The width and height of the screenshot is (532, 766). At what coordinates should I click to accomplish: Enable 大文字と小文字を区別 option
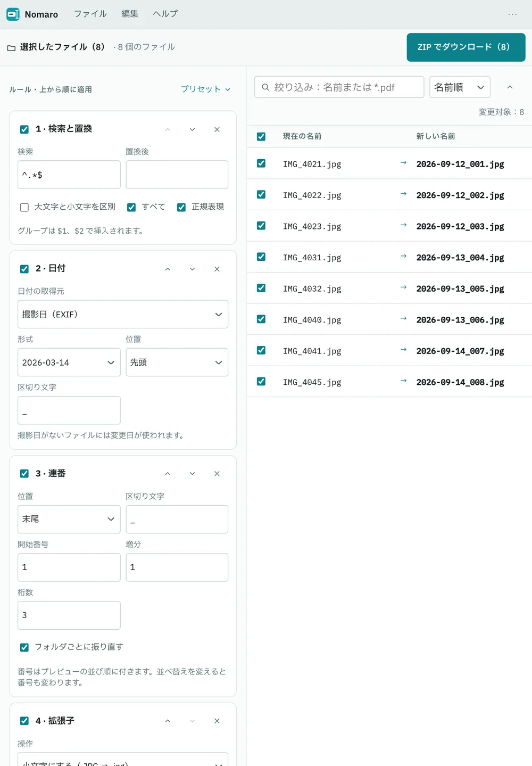point(24,207)
